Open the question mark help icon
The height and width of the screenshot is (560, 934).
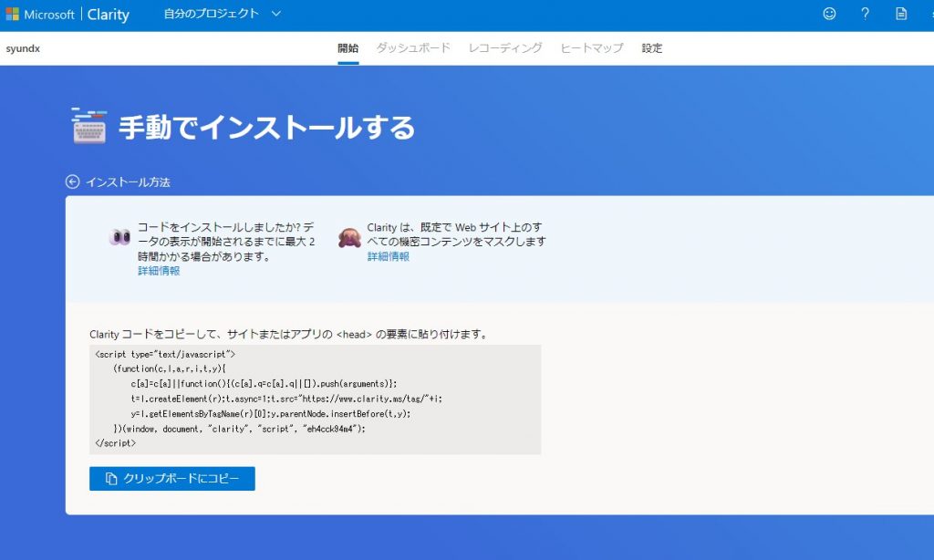click(865, 14)
